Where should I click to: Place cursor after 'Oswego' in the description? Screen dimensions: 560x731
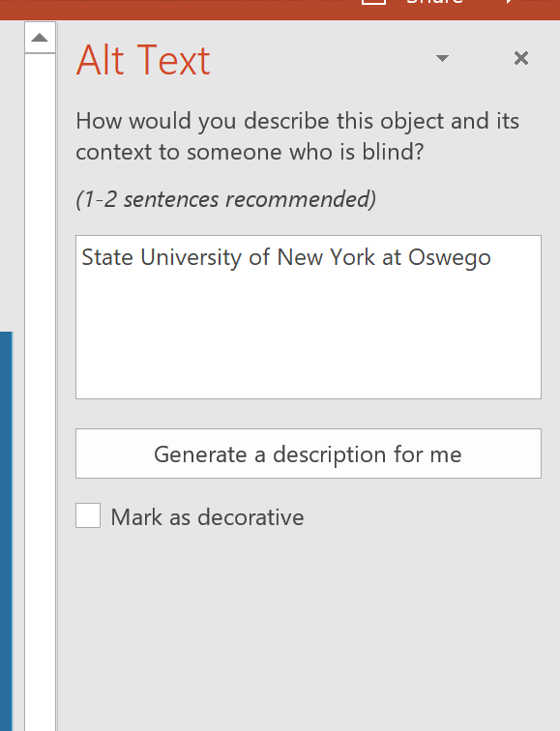492,257
